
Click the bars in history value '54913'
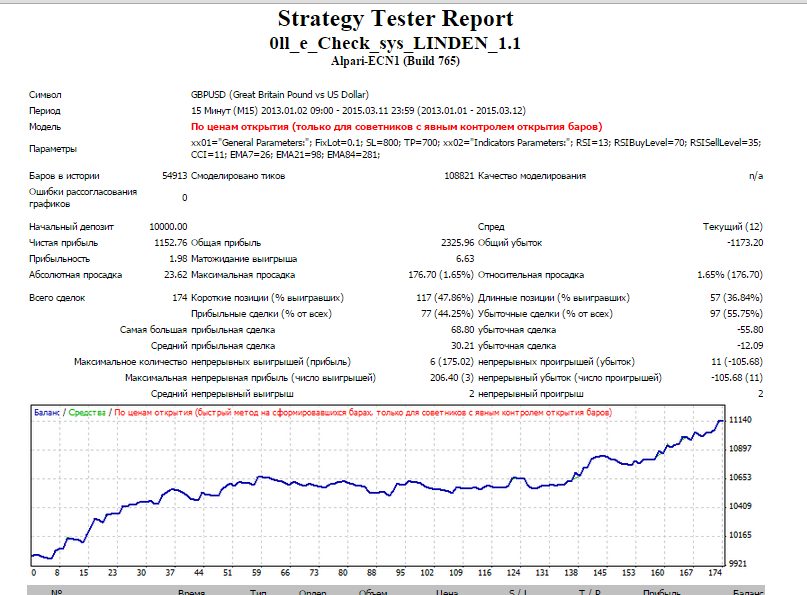pyautogui.click(x=174, y=176)
